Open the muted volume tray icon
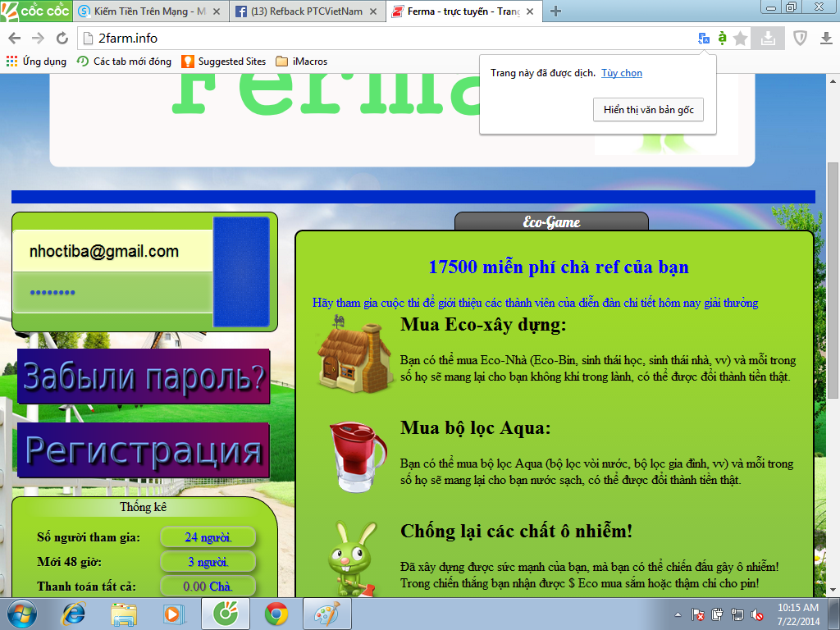The image size is (840, 630). [x=757, y=614]
